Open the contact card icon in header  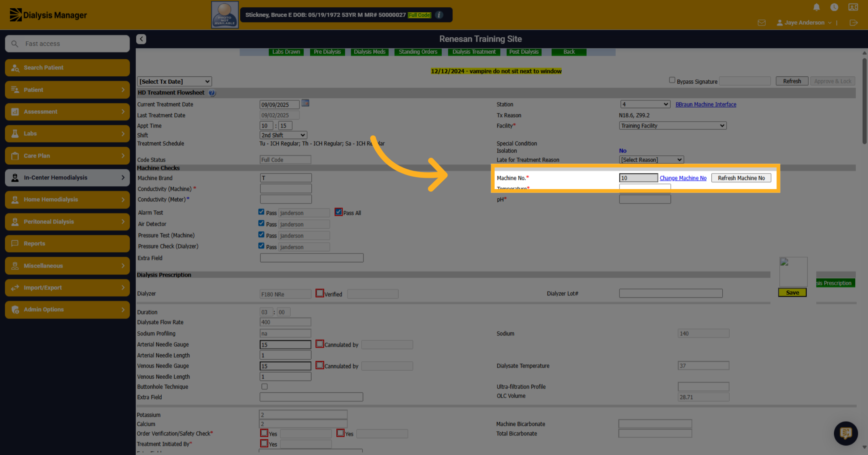853,7
